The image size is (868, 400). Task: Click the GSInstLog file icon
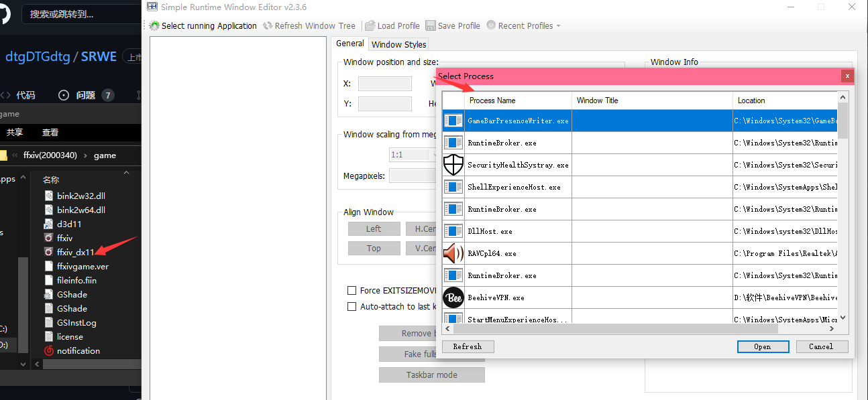coord(48,322)
